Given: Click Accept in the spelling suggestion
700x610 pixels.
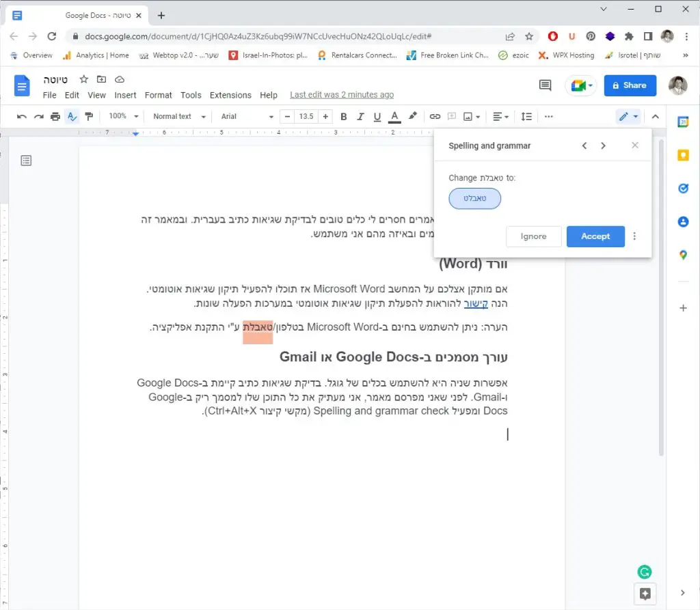Looking at the screenshot, I should click(x=595, y=236).
